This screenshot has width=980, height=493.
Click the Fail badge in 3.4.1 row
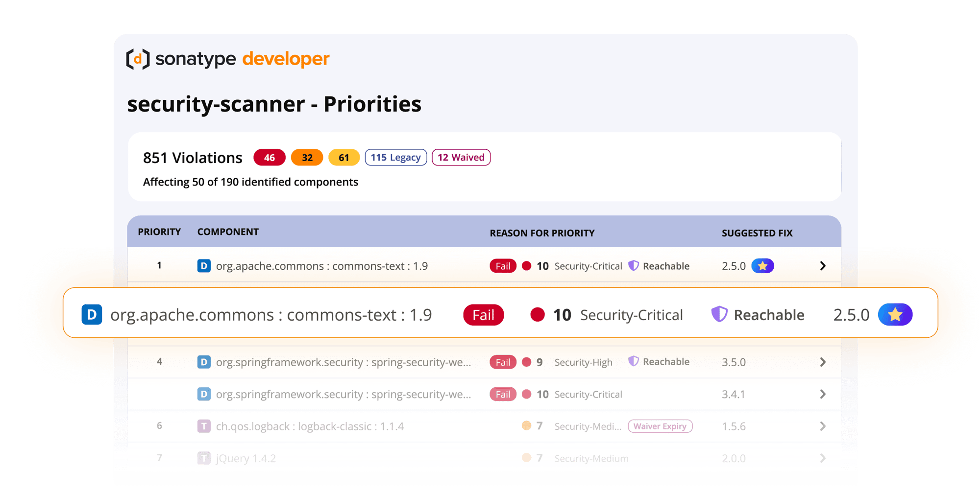(x=503, y=394)
